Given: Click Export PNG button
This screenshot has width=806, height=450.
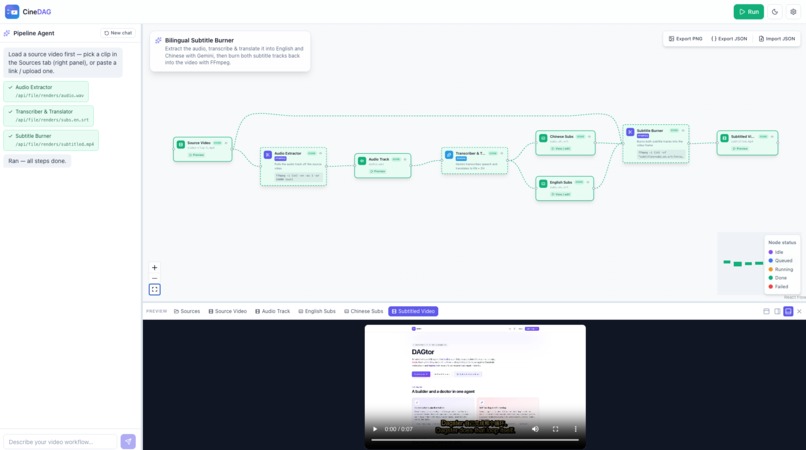Looking at the screenshot, I should click(685, 39).
